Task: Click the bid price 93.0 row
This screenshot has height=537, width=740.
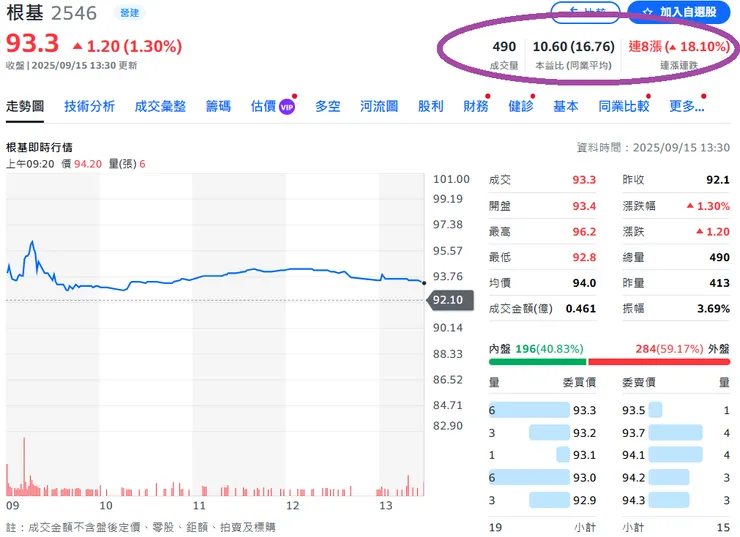Action: (x=542, y=478)
